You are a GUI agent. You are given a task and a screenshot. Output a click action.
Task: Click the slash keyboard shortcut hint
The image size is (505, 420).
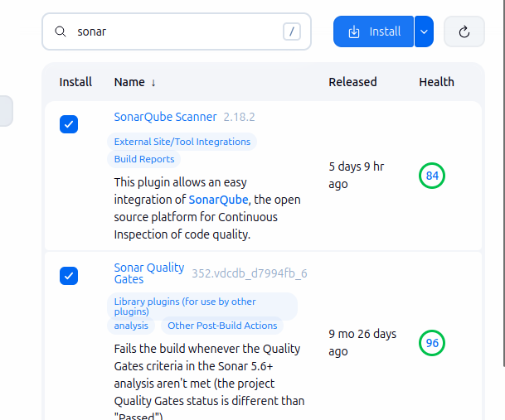point(292,31)
